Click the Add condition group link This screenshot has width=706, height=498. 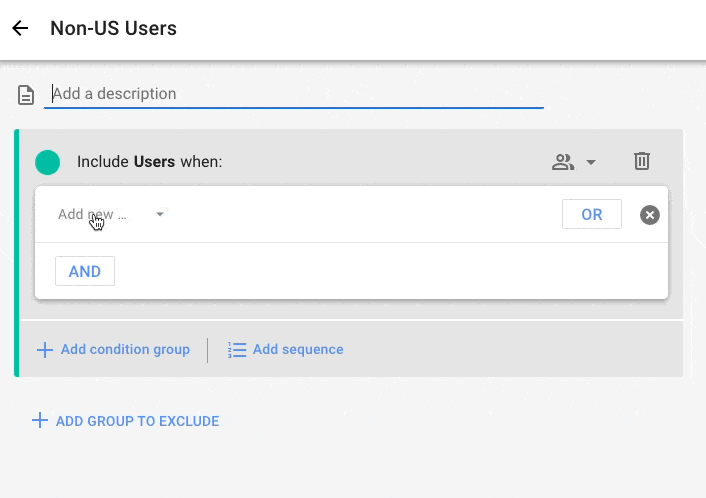click(x=125, y=350)
